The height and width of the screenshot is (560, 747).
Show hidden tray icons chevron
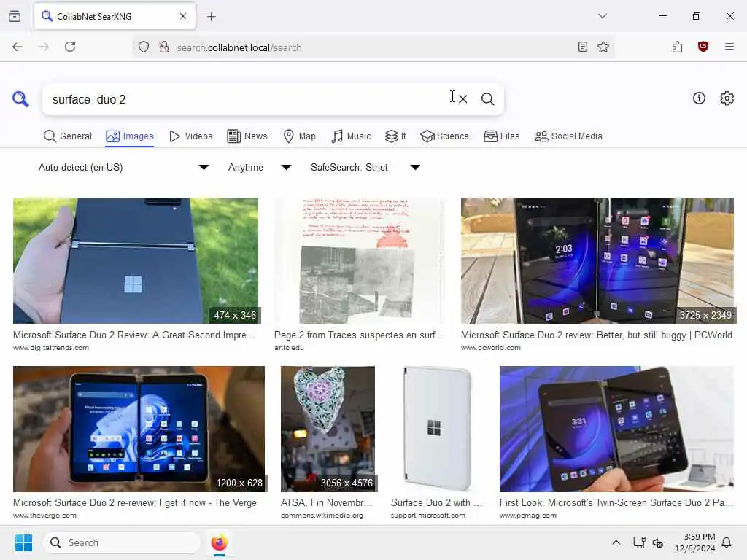(x=616, y=542)
